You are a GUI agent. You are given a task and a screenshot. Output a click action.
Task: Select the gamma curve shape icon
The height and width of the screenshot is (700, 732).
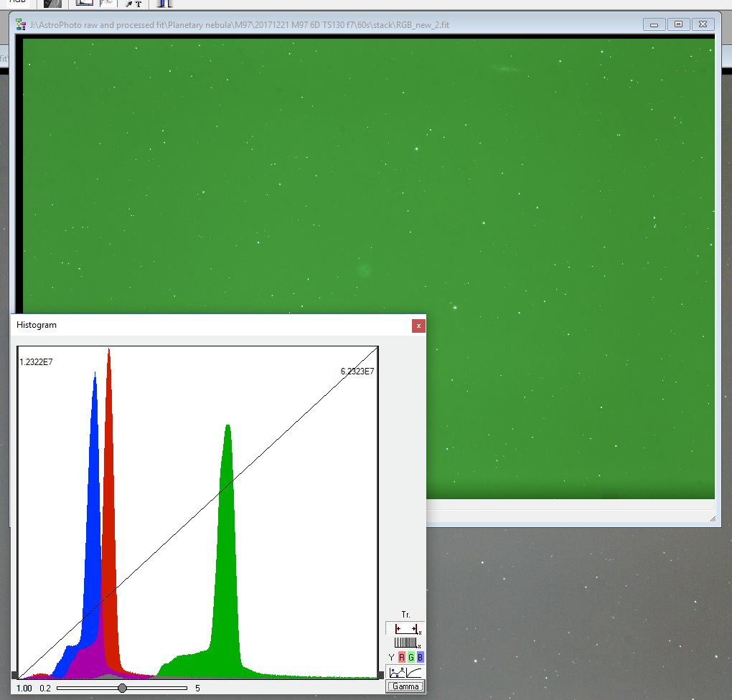(x=414, y=672)
